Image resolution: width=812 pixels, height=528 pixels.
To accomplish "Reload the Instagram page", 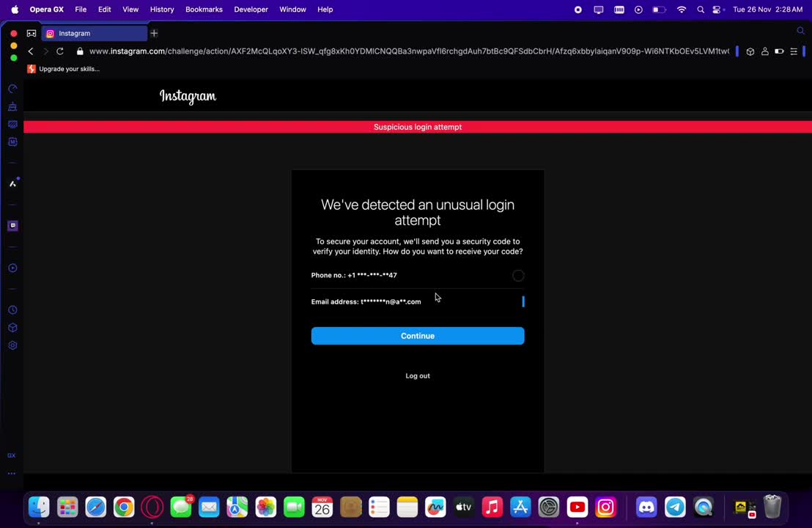I will tap(60, 51).
